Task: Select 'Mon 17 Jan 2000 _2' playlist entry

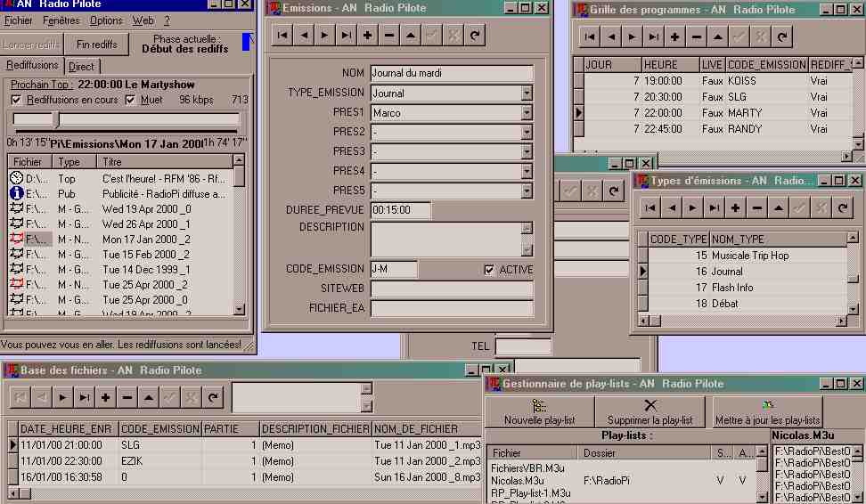Action: click(x=120, y=240)
